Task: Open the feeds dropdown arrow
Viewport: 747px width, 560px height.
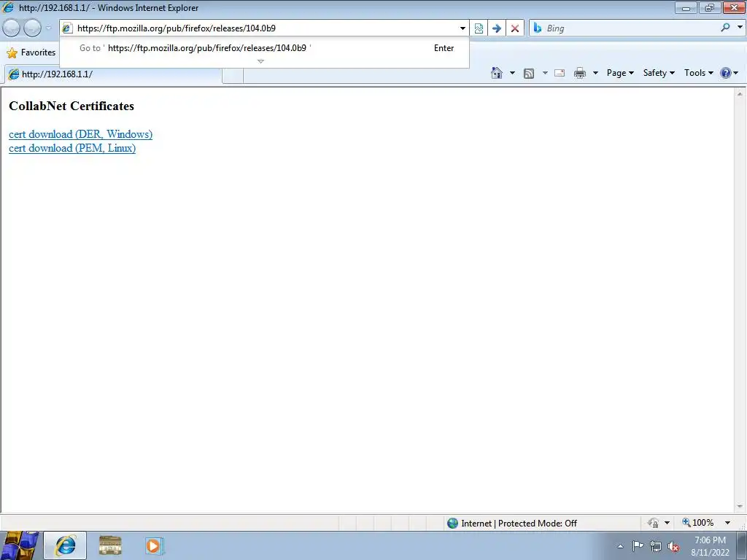Action: click(x=545, y=73)
